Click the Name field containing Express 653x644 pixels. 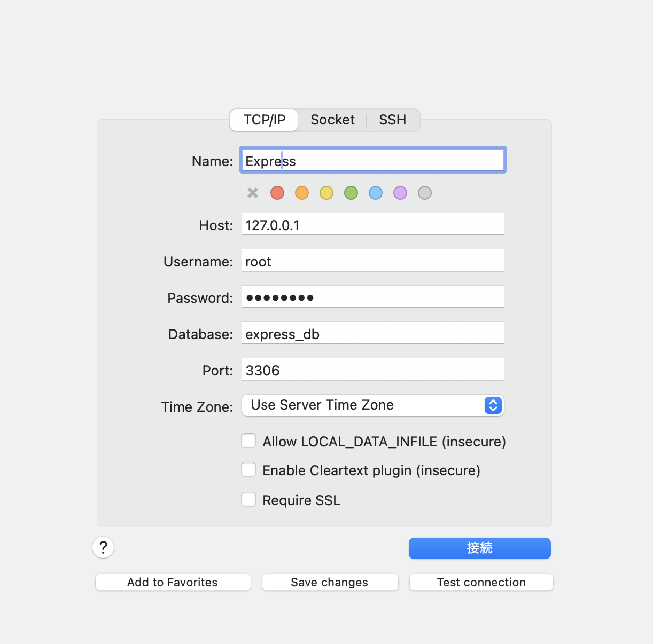(372, 160)
